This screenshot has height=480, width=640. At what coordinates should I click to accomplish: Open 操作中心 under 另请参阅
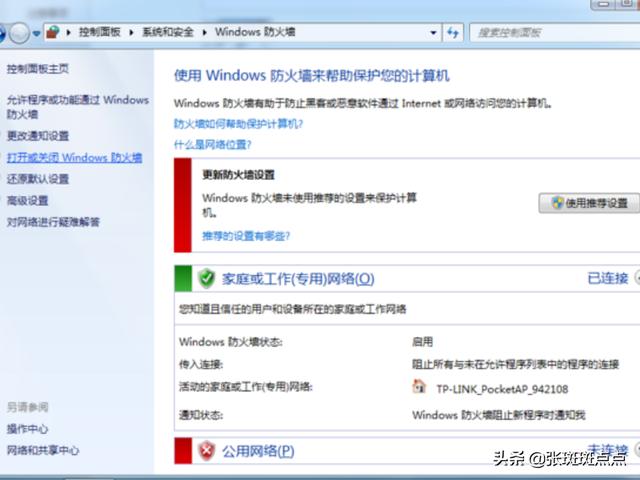(x=27, y=429)
